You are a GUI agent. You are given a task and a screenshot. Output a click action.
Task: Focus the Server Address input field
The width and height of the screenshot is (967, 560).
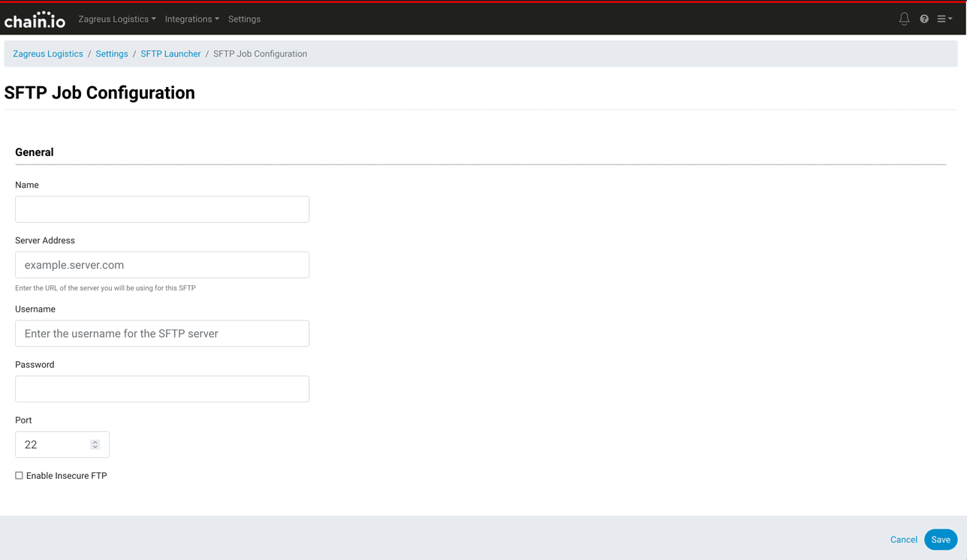[162, 265]
